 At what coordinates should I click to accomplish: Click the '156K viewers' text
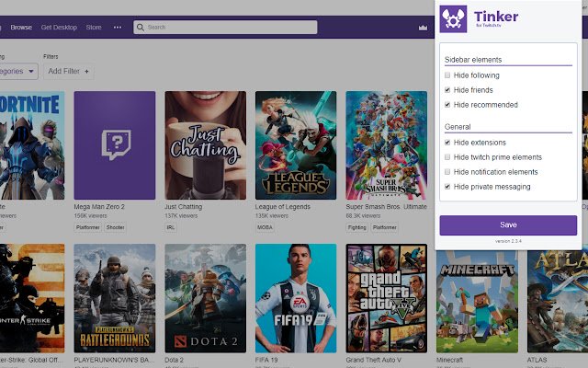point(90,216)
